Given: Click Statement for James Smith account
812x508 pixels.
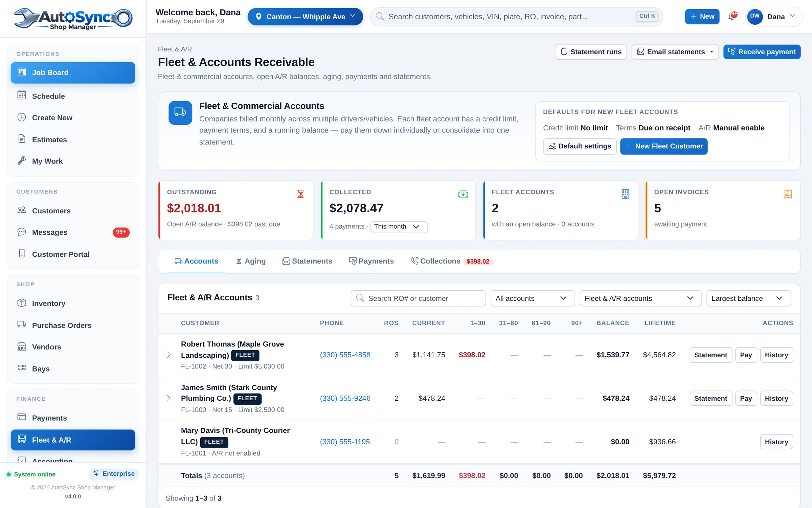Looking at the screenshot, I should (x=711, y=398).
